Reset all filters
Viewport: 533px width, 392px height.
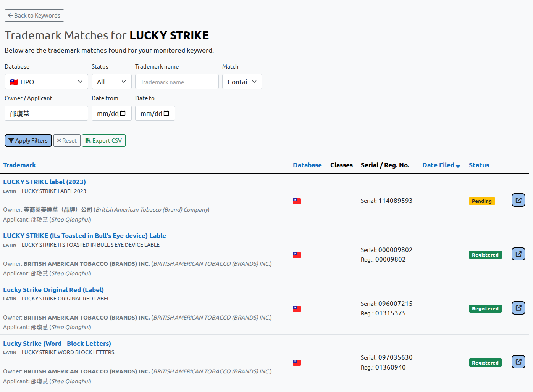(67, 141)
